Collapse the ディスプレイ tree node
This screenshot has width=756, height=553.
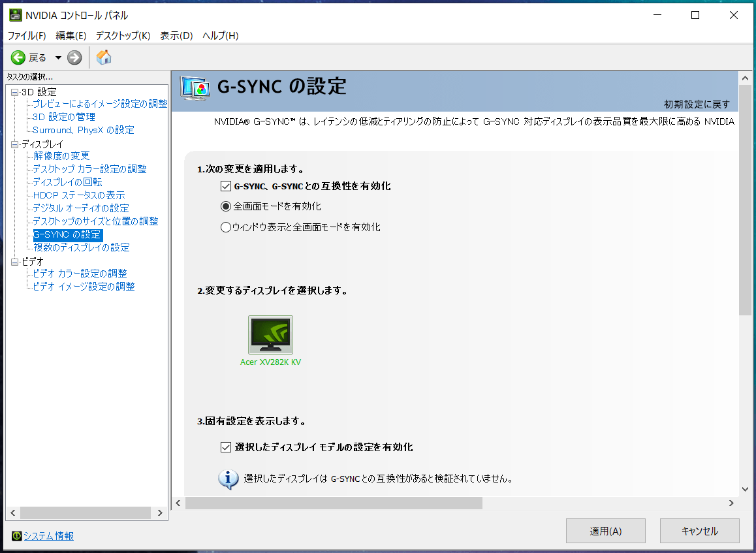[15, 144]
